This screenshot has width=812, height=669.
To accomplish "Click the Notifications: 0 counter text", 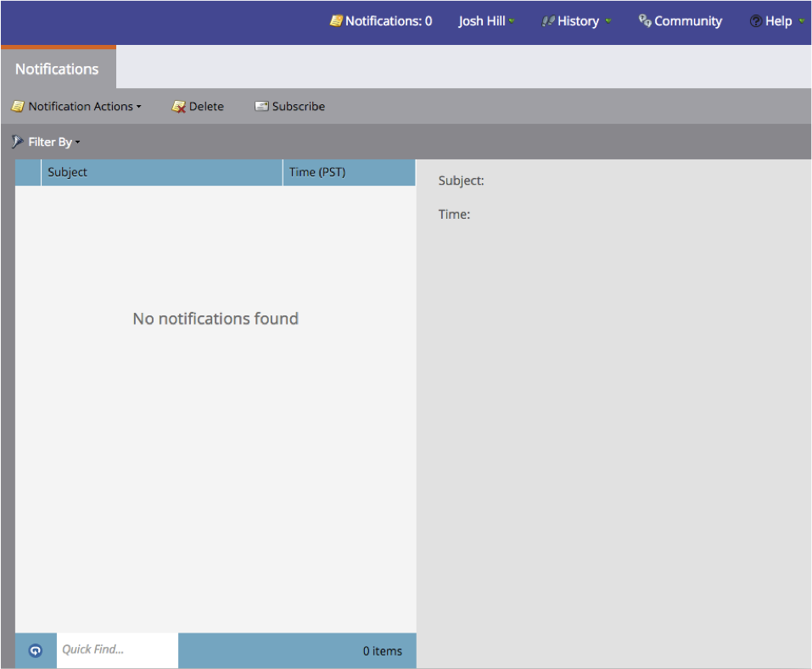I will point(389,21).
